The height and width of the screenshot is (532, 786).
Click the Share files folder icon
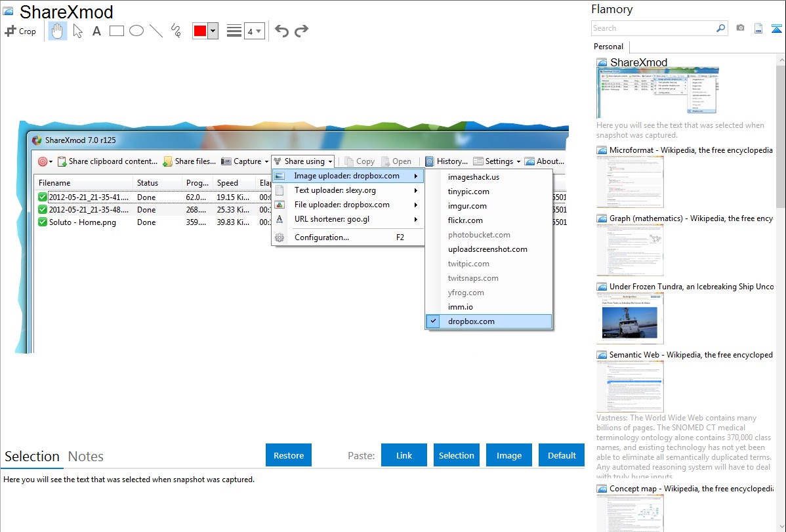point(169,161)
